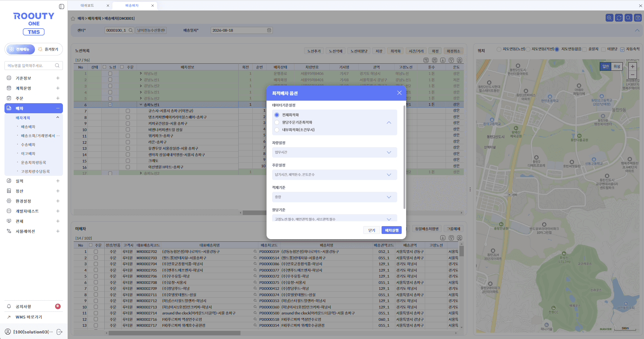The image size is (644, 339).
Task: Click the 그룹해제 button
Action: [453, 229]
